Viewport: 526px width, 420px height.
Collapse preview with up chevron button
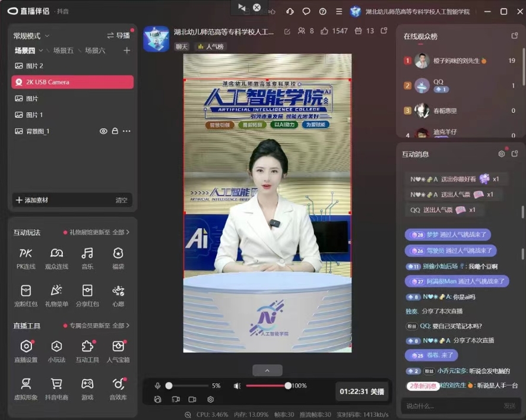267,370
